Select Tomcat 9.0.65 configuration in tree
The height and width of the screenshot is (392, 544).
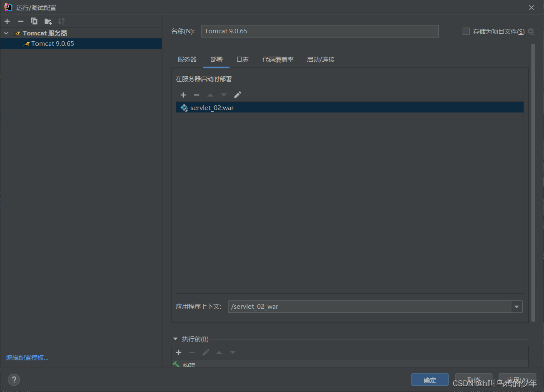pos(81,43)
